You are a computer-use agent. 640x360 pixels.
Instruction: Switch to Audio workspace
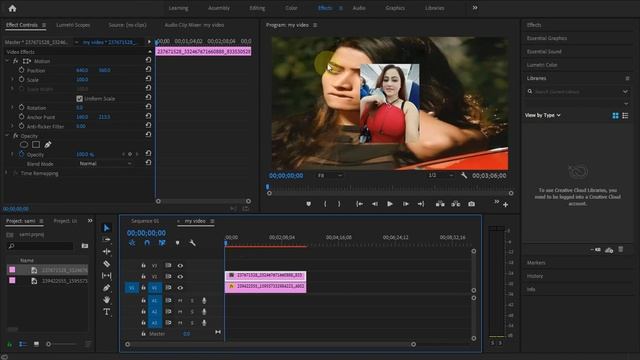click(359, 8)
